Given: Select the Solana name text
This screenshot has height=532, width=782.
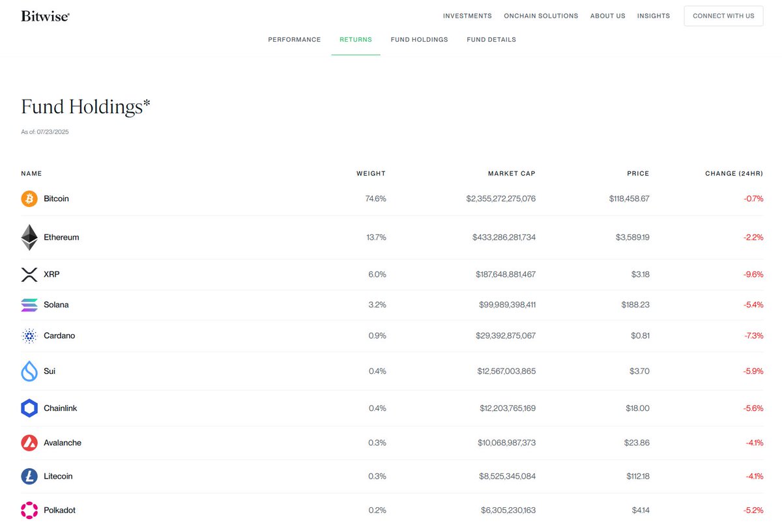Looking at the screenshot, I should [56, 305].
